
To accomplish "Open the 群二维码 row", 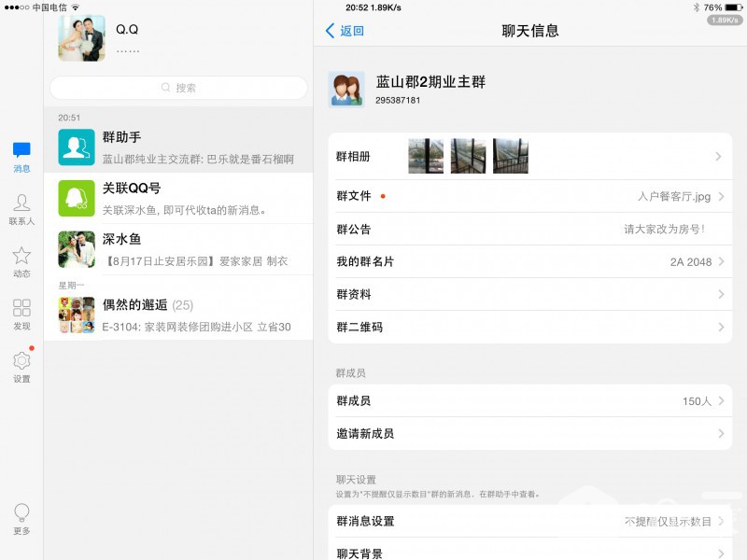I will (529, 328).
